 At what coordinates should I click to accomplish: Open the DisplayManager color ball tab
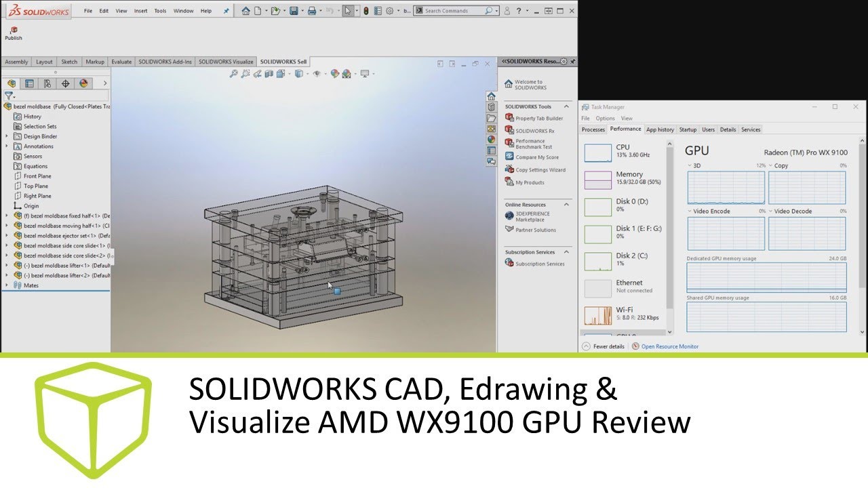[x=83, y=83]
